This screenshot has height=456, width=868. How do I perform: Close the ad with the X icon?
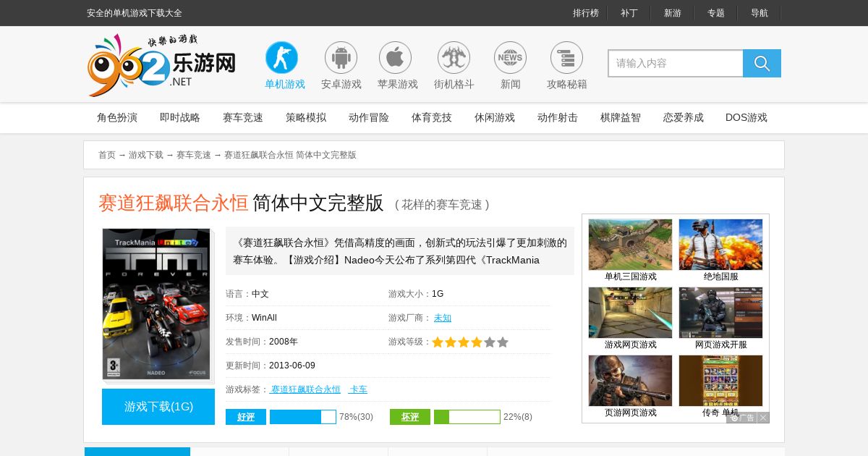click(763, 418)
